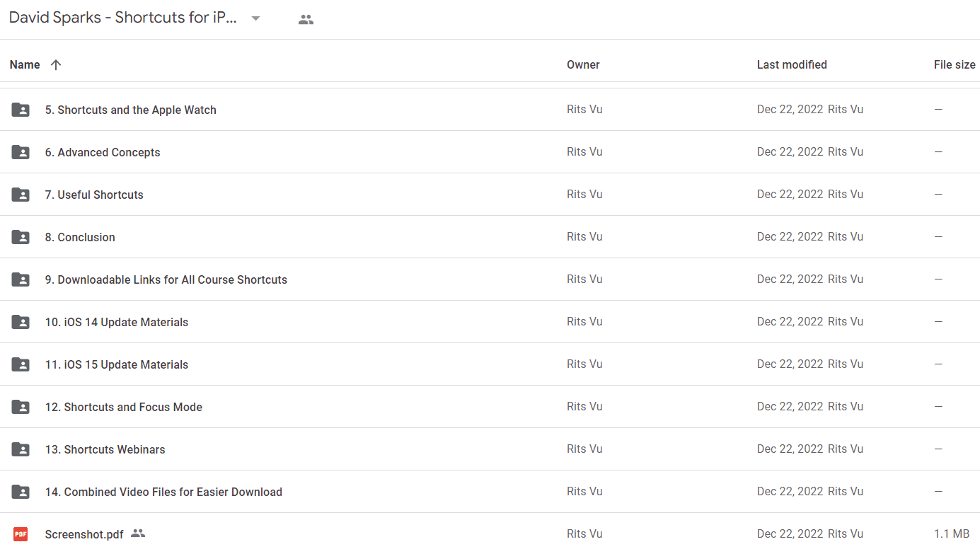Click the David Sparks folder title
980x554 pixels.
click(123, 18)
